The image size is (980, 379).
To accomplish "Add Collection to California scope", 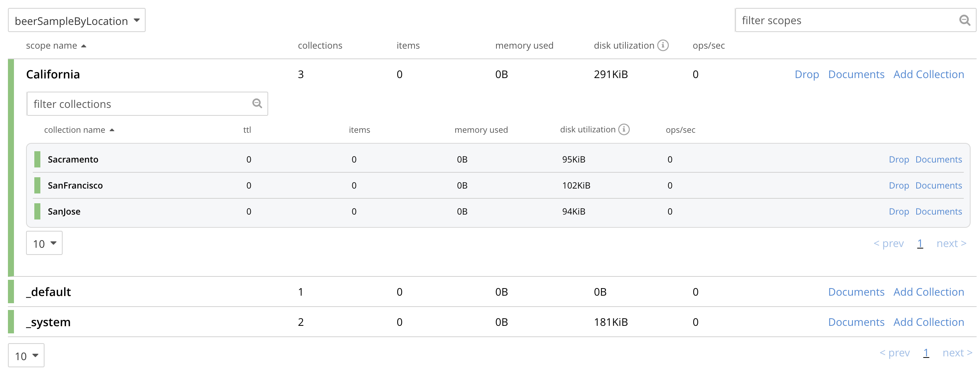I will click(928, 74).
